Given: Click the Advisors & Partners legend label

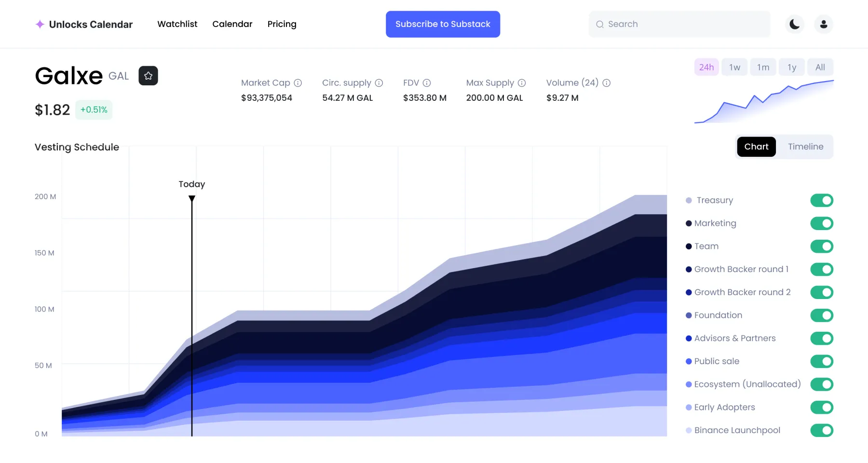Looking at the screenshot, I should click(735, 339).
